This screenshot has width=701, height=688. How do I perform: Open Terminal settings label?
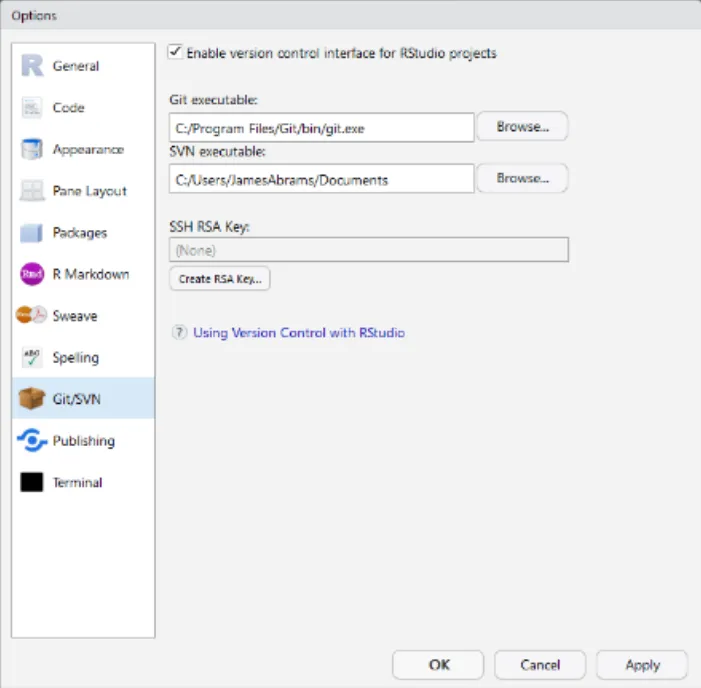(x=77, y=482)
